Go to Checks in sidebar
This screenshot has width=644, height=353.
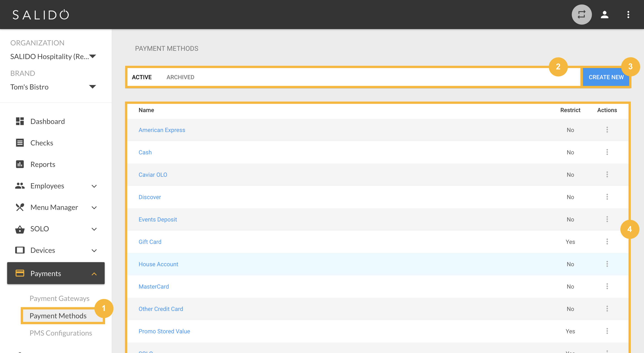42,143
